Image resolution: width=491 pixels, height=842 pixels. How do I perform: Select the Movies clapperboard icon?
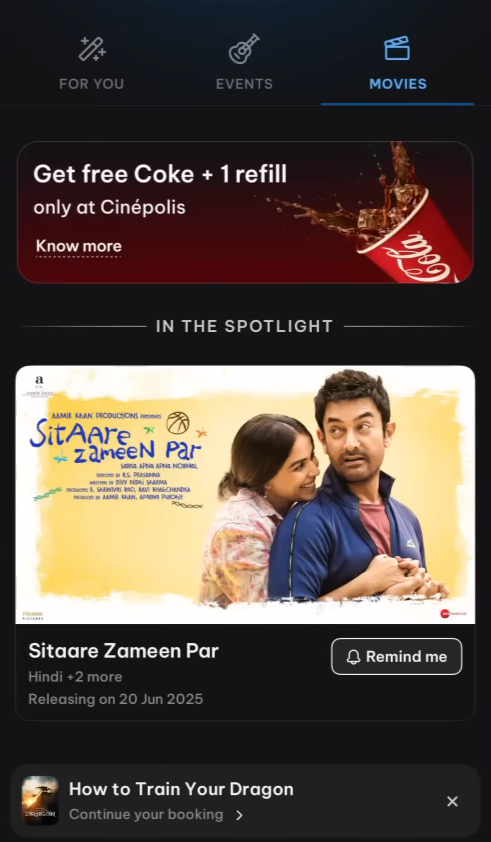pyautogui.click(x=398, y=48)
